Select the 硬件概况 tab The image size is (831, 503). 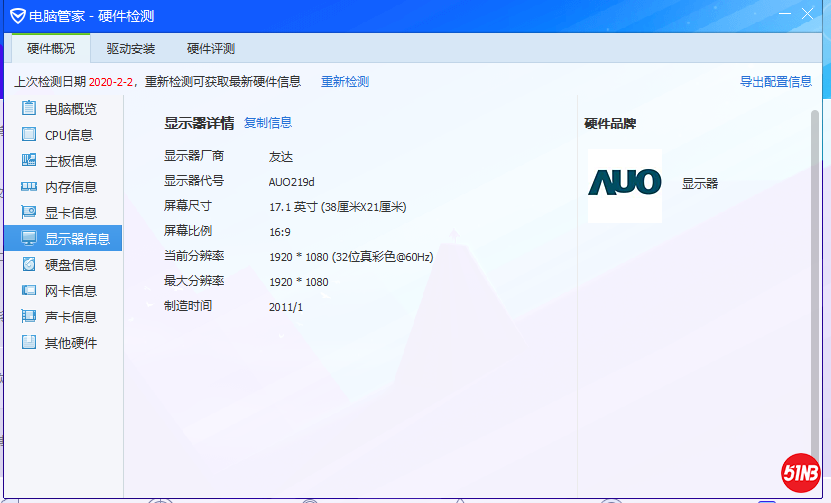point(51,48)
